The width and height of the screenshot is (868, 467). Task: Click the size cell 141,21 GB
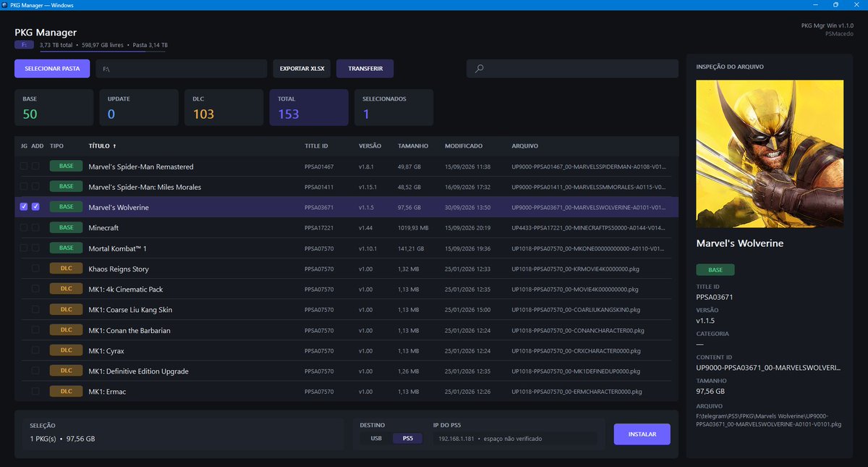(411, 248)
